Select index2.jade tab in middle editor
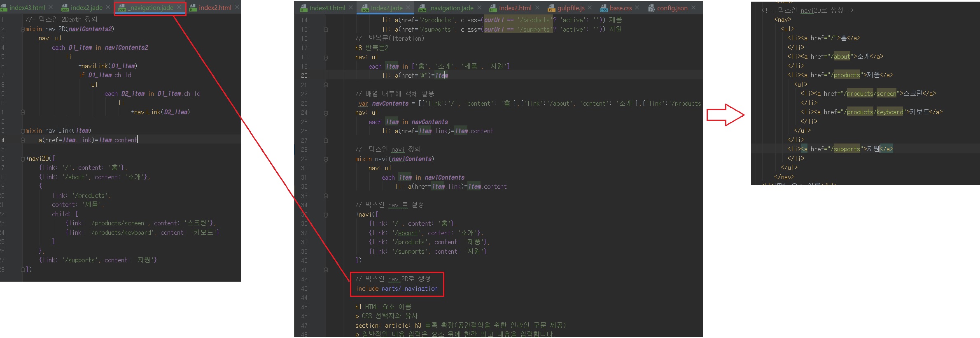Screen dimensions: 980x338 386,8
